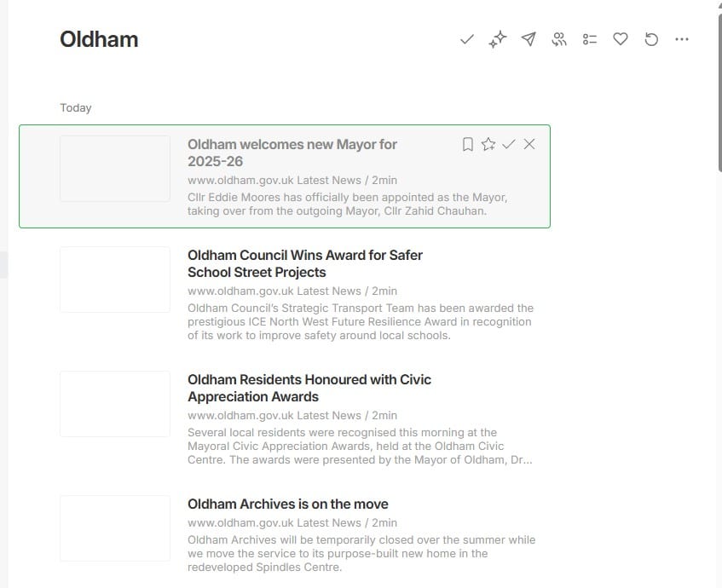Open 'Oldham Residents Honoured with Civic' headline
This screenshot has width=722, height=588.
pos(309,388)
